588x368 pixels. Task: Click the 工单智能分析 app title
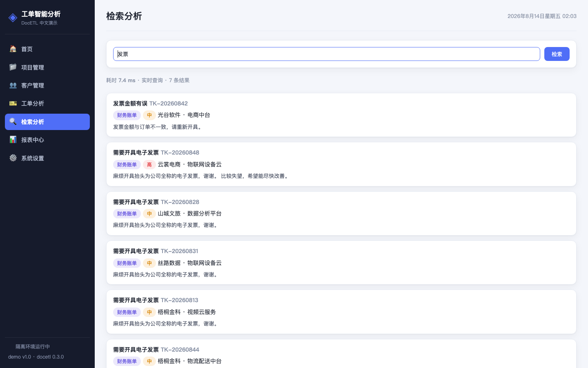tap(41, 14)
